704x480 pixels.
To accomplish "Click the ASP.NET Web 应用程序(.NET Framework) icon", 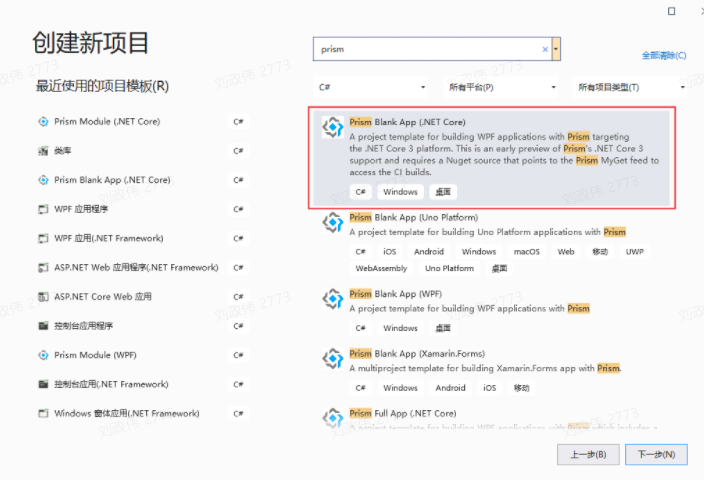I will pyautogui.click(x=43, y=268).
